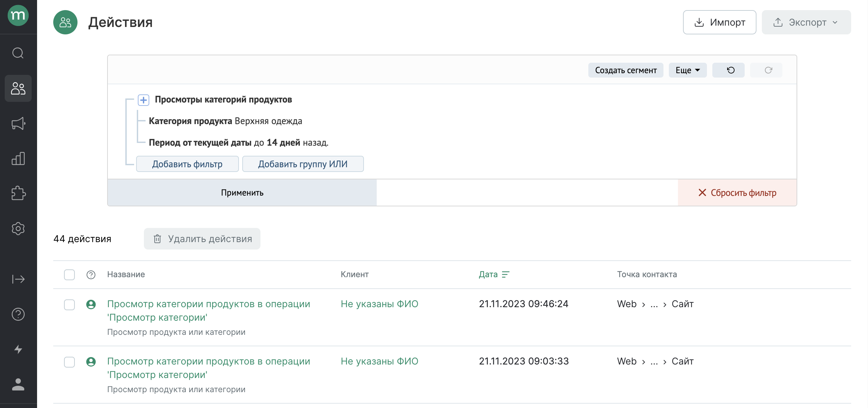Toggle sort order icon by Дата
Image resolution: width=868 pixels, height=408 pixels.
pos(505,274)
